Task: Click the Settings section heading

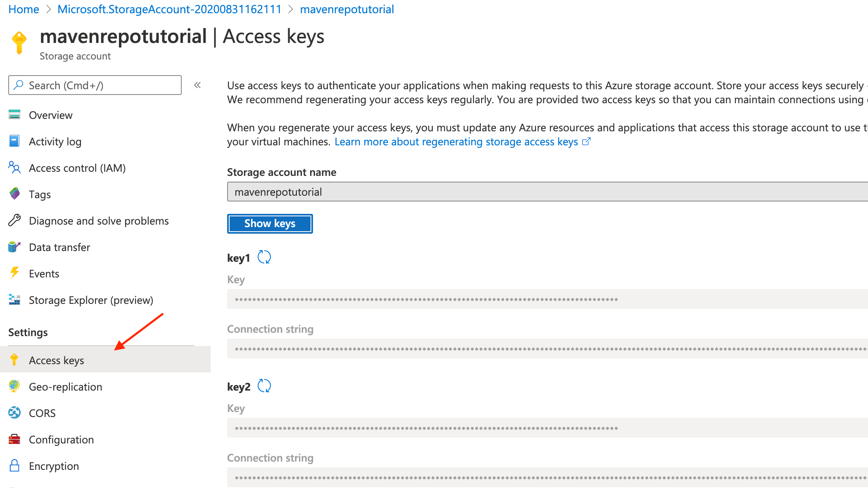Action: [28, 332]
